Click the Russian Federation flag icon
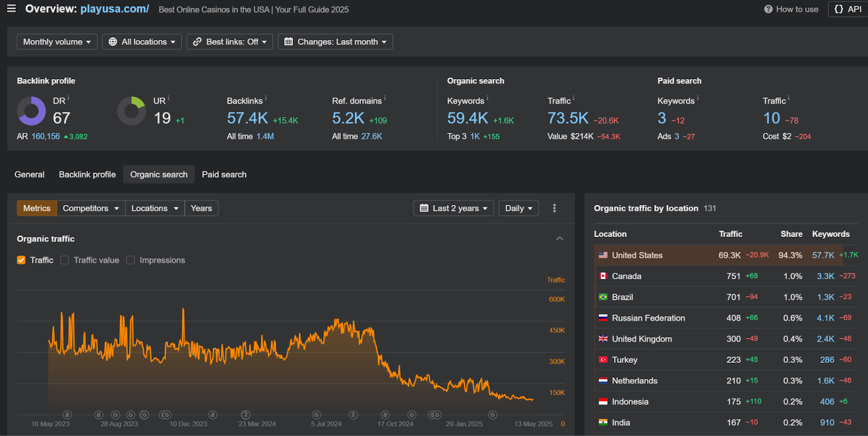The height and width of the screenshot is (436, 868). (x=603, y=318)
